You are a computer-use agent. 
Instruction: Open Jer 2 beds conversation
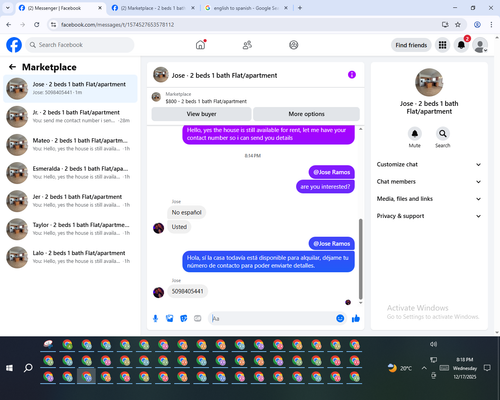point(70,201)
